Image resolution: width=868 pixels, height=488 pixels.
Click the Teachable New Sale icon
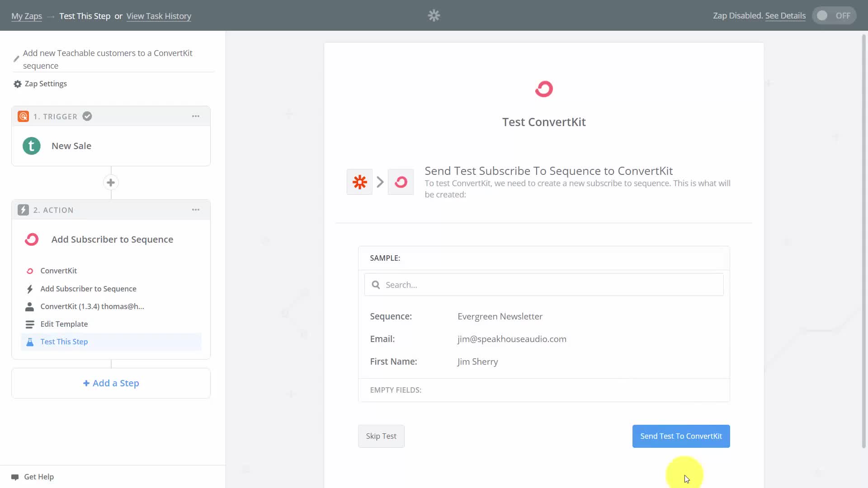click(x=32, y=146)
